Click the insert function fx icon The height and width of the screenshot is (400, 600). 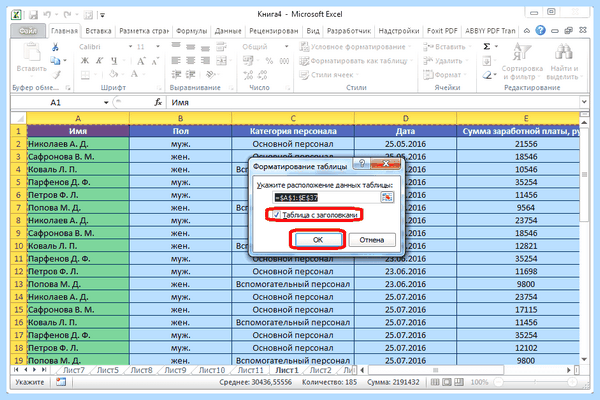(x=158, y=103)
